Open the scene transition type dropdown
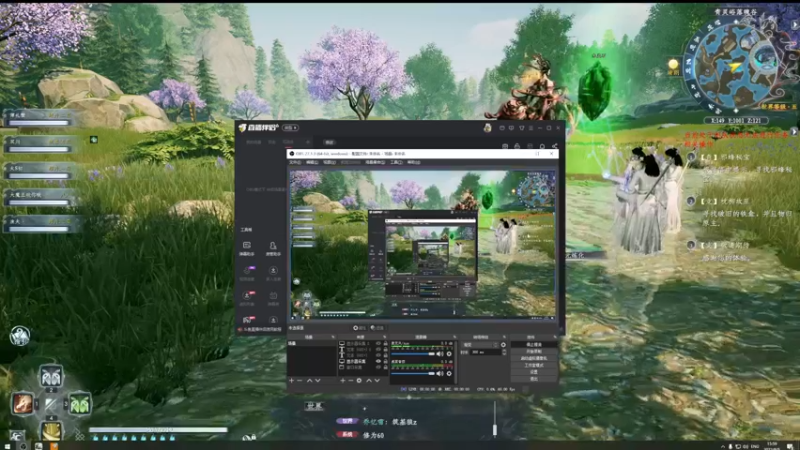 coord(480,345)
